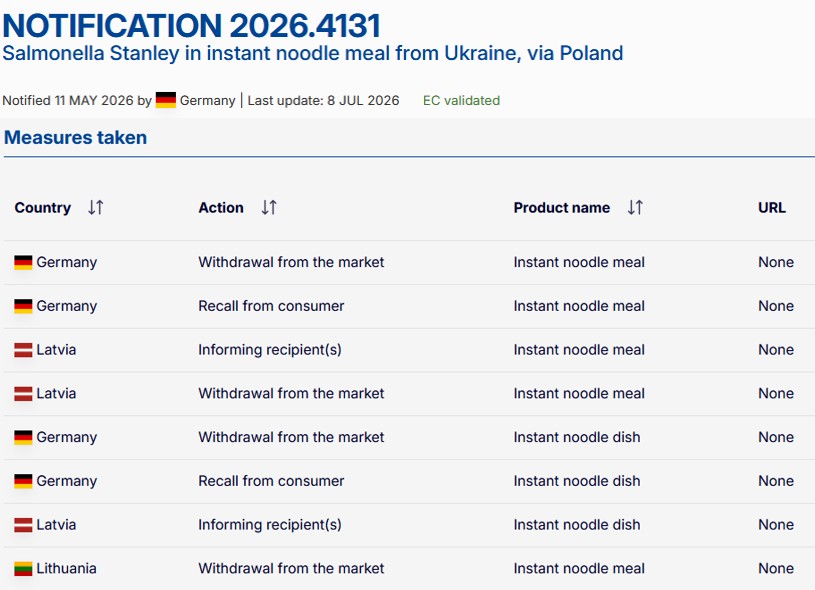Click the URL column header
Image resolution: width=815 pixels, height=590 pixels.
pos(772,207)
